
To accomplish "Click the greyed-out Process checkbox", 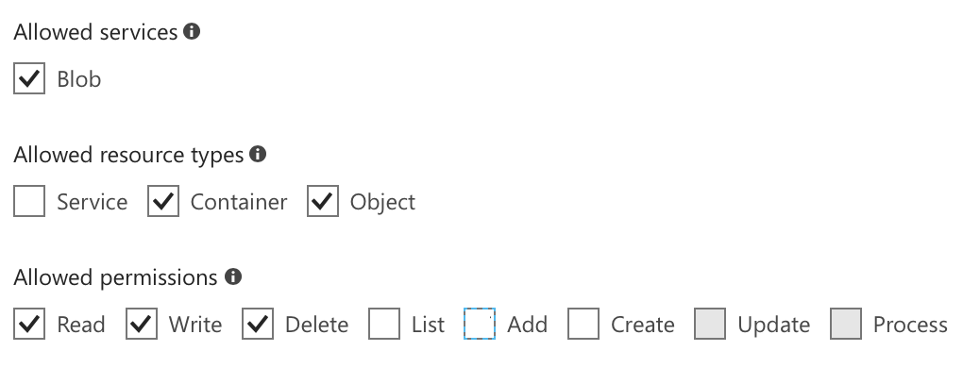I will tap(846, 324).
